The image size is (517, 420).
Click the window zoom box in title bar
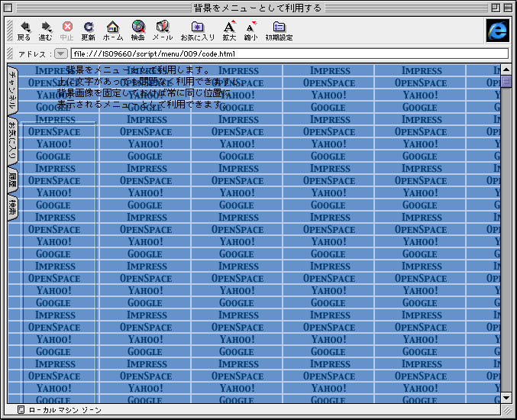tap(496, 8)
